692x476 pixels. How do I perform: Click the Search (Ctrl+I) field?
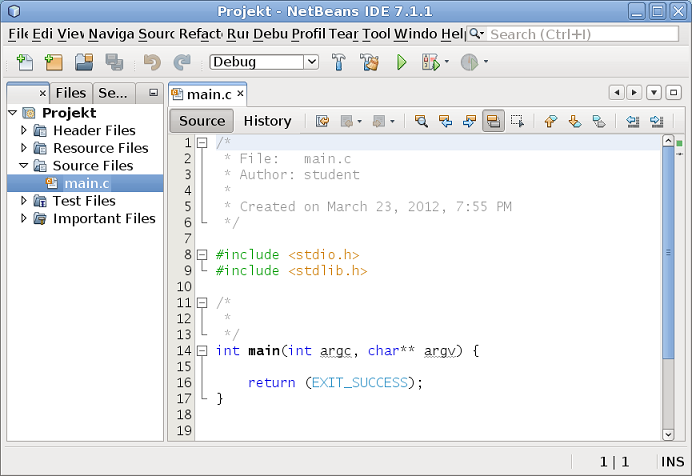(583, 34)
